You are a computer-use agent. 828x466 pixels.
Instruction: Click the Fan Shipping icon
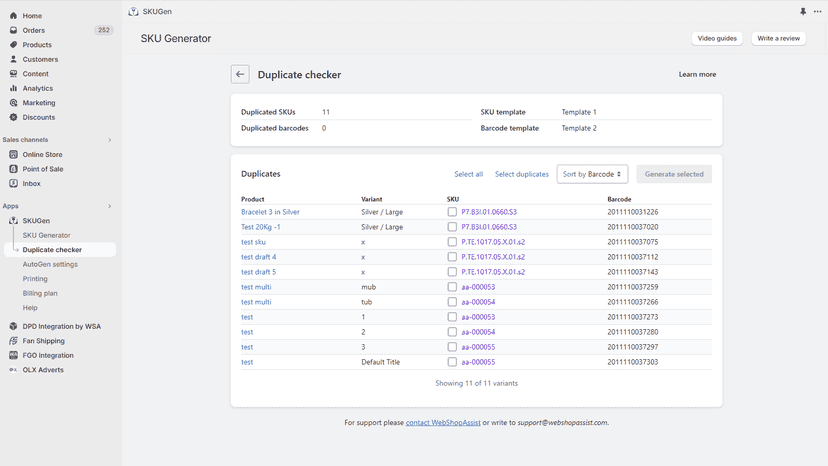pyautogui.click(x=13, y=341)
